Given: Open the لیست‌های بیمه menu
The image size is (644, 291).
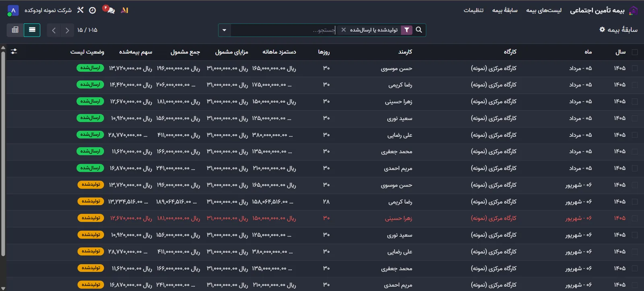Looking at the screenshot, I should [544, 10].
